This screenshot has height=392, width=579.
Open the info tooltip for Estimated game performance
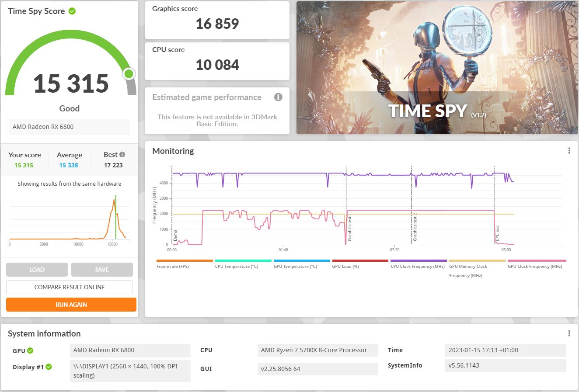(x=278, y=97)
